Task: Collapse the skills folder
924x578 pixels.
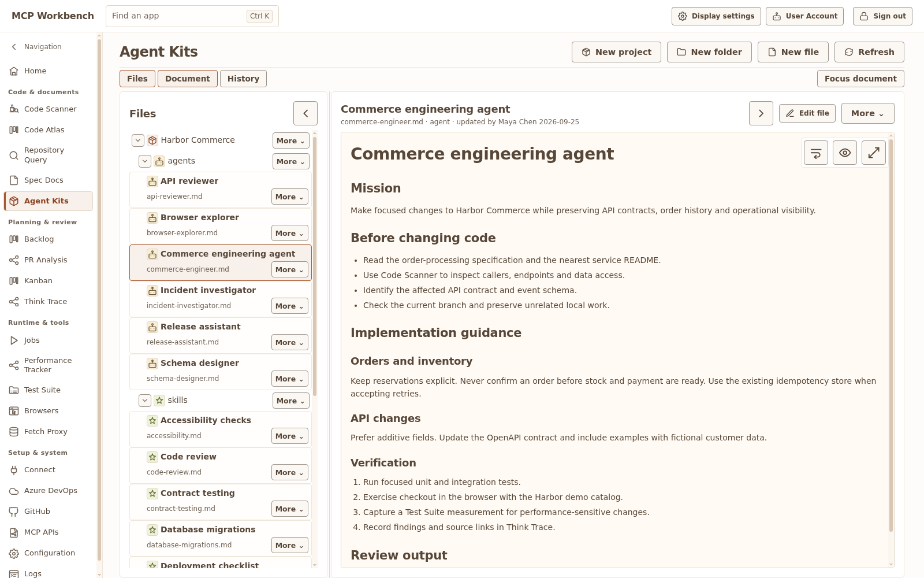Action: tap(145, 400)
